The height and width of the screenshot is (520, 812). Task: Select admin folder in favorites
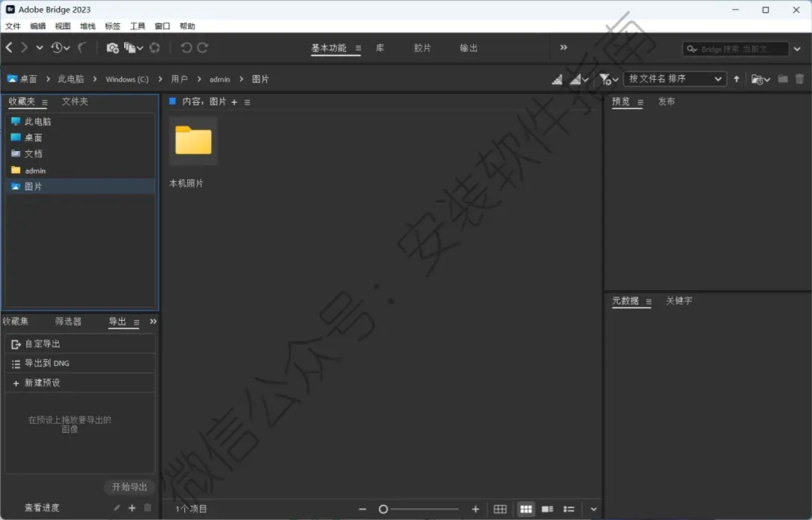80,171
